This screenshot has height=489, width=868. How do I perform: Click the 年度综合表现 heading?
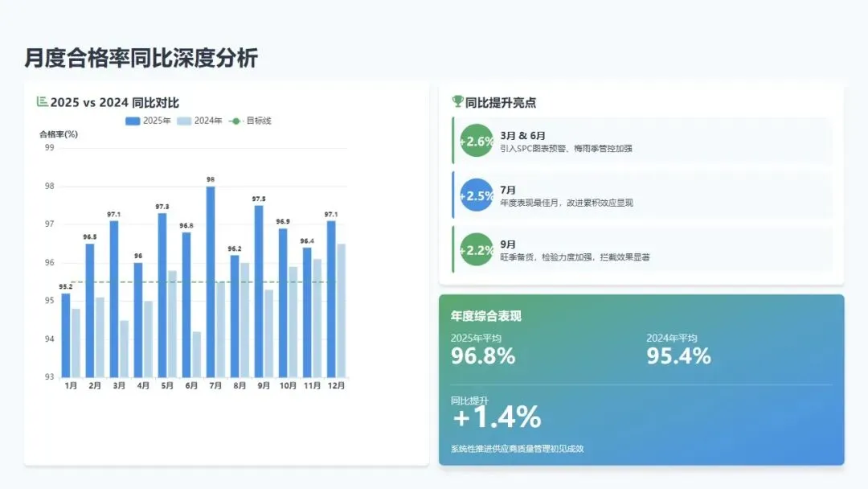click(486, 316)
